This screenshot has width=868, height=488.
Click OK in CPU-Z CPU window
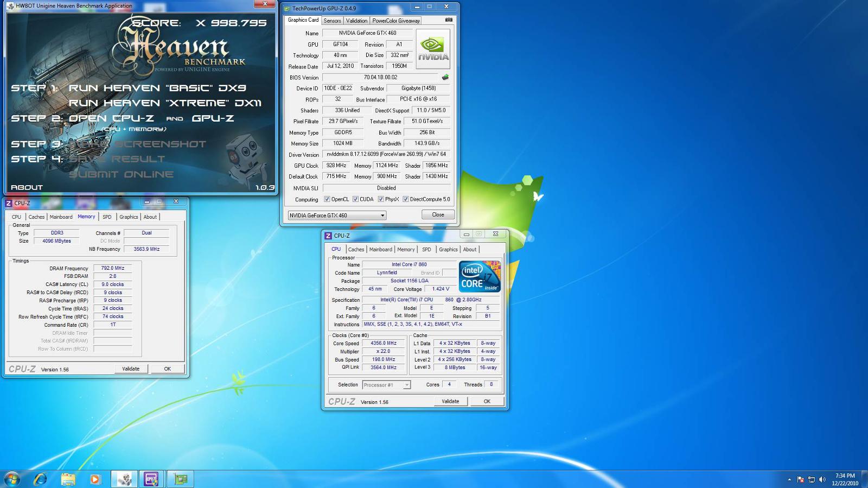[x=487, y=402]
